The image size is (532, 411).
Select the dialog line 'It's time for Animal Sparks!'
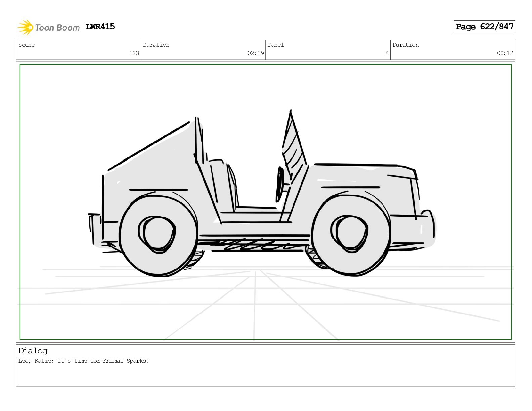coord(103,361)
